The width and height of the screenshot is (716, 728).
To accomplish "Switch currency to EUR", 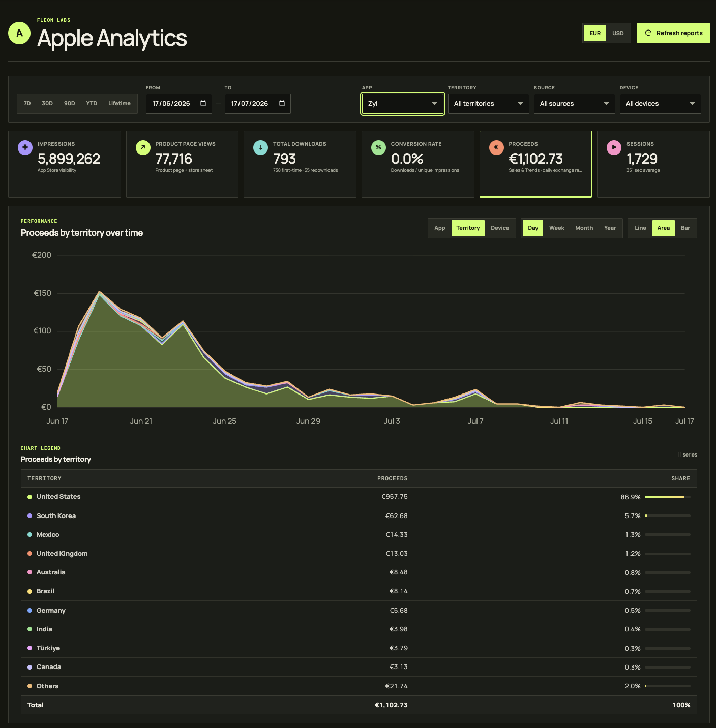I will pos(595,33).
